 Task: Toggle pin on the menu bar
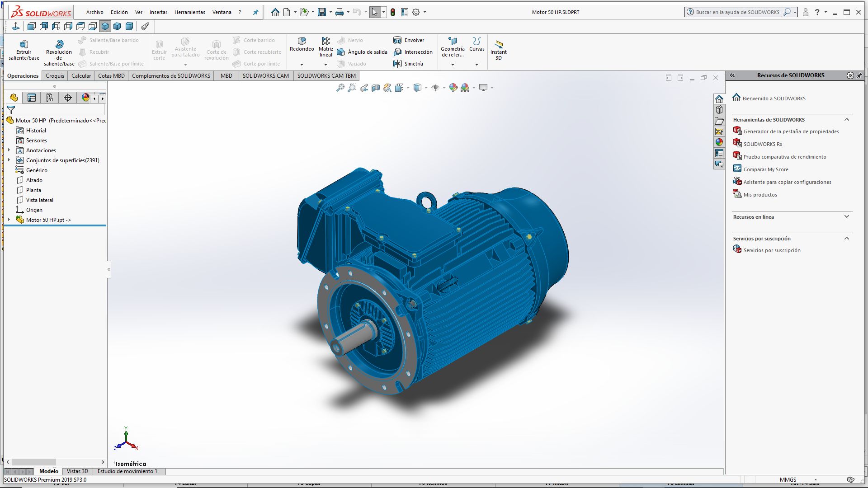[x=255, y=12]
